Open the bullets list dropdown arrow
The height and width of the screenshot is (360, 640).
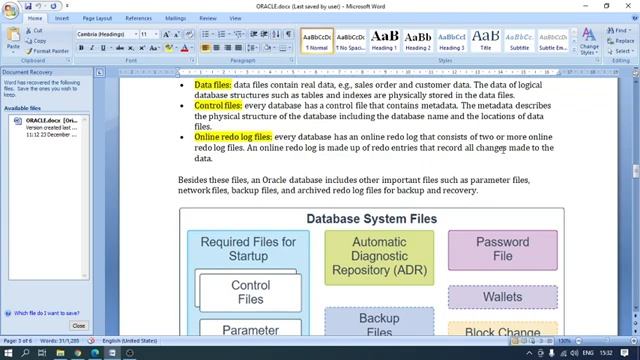[213, 34]
